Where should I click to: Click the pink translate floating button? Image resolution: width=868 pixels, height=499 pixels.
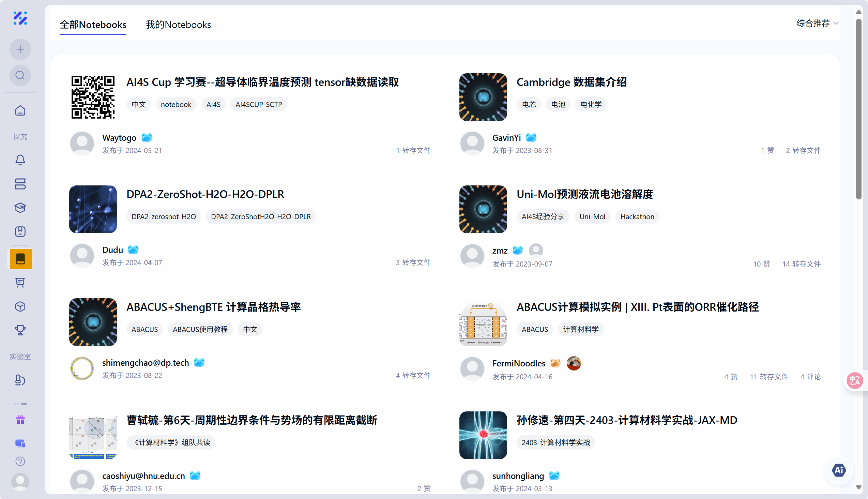pyautogui.click(x=854, y=381)
